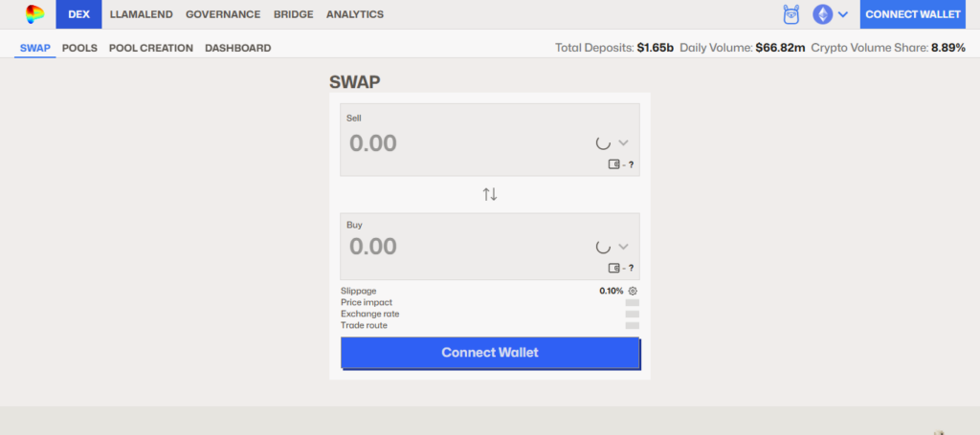Click the Total Deposits $1.65b figure
980x435 pixels.
655,48
